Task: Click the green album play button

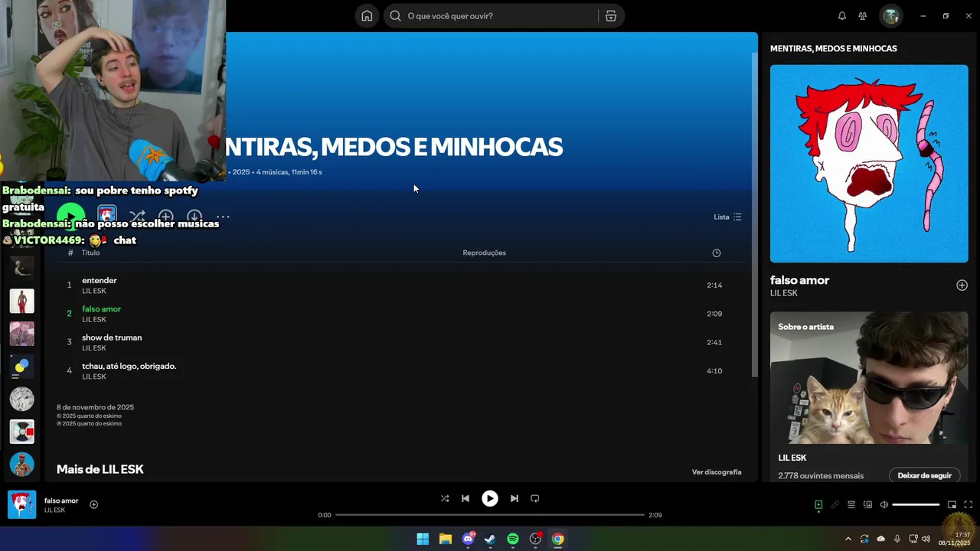Action: coord(70,217)
